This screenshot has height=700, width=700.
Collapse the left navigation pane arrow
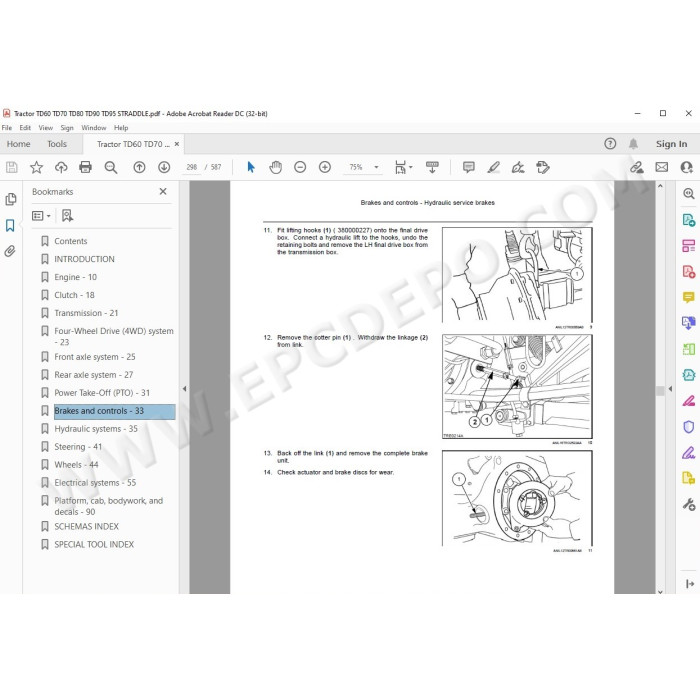coord(184,389)
